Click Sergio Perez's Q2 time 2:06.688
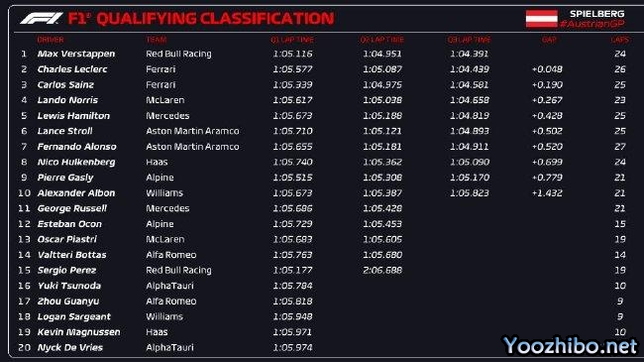The image size is (644, 362). 382,271
